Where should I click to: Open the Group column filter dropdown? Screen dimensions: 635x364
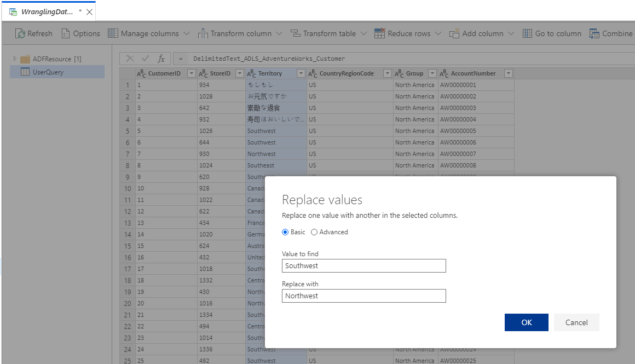point(432,73)
